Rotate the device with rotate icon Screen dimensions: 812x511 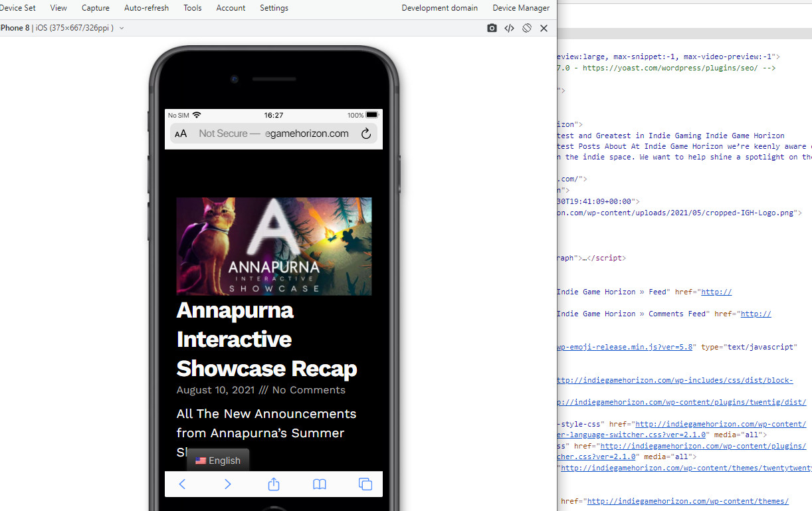point(526,28)
